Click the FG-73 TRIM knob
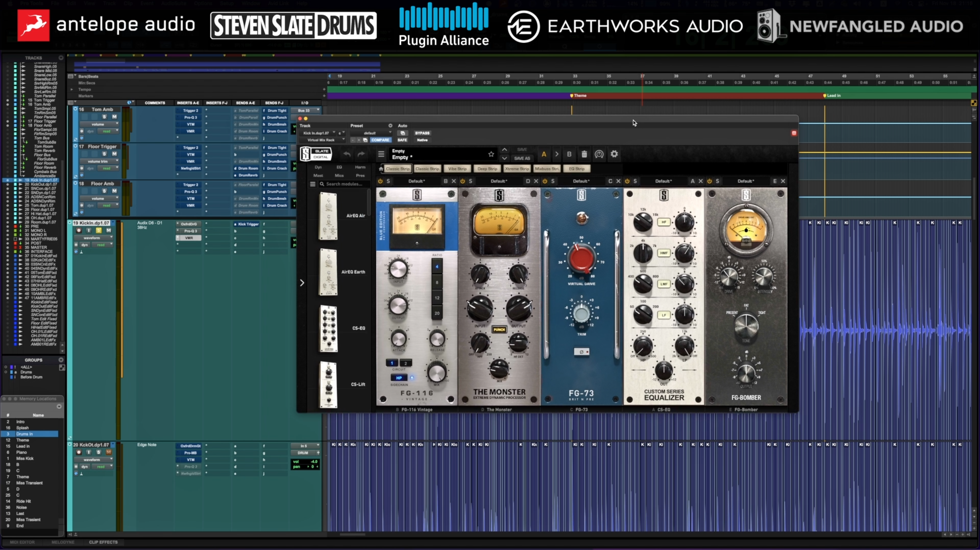Screen dimensions: 980x550 (581, 313)
